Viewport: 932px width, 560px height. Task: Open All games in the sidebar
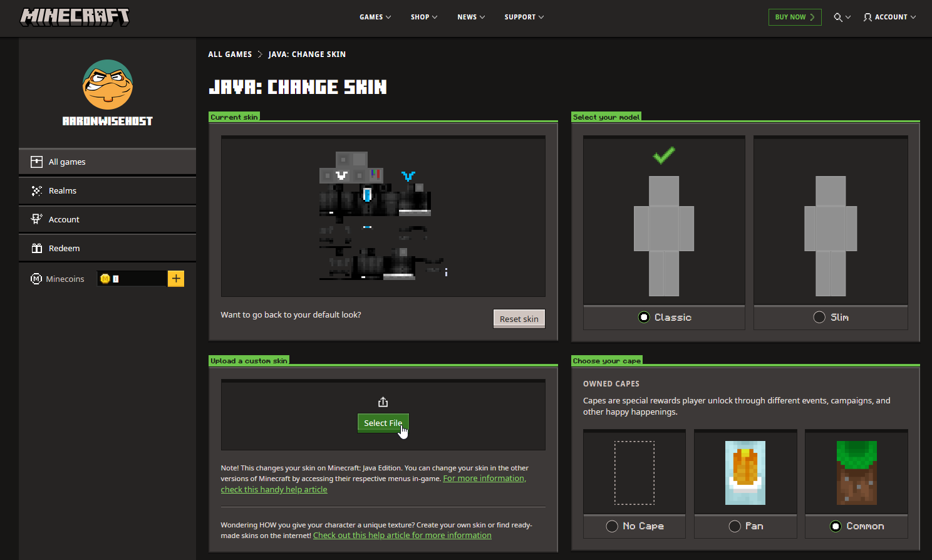108,162
